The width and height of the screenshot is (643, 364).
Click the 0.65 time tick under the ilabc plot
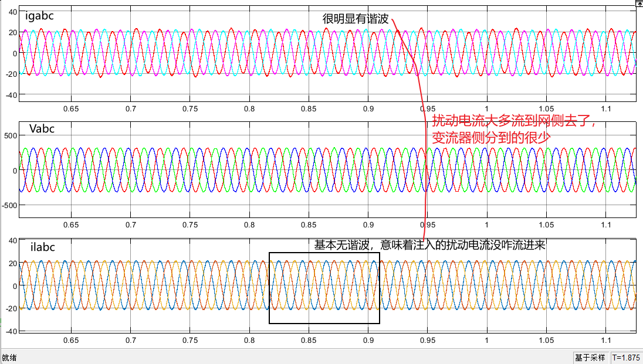pyautogui.click(x=71, y=341)
